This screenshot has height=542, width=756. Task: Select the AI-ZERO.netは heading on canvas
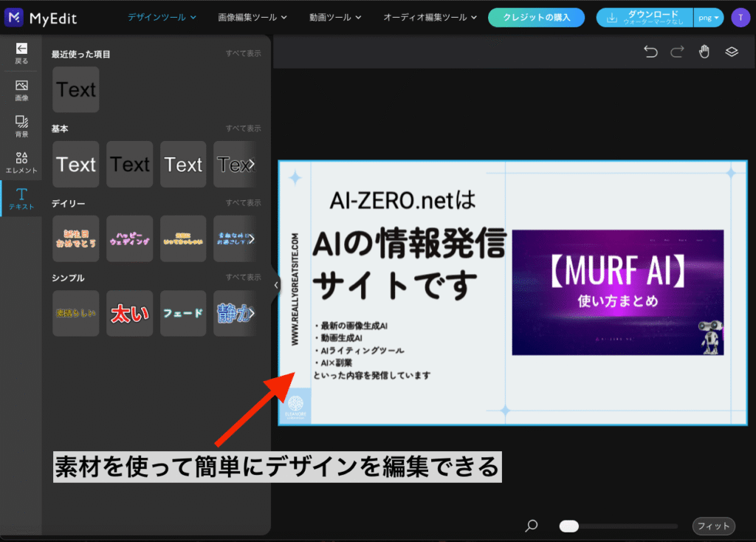[402, 201]
